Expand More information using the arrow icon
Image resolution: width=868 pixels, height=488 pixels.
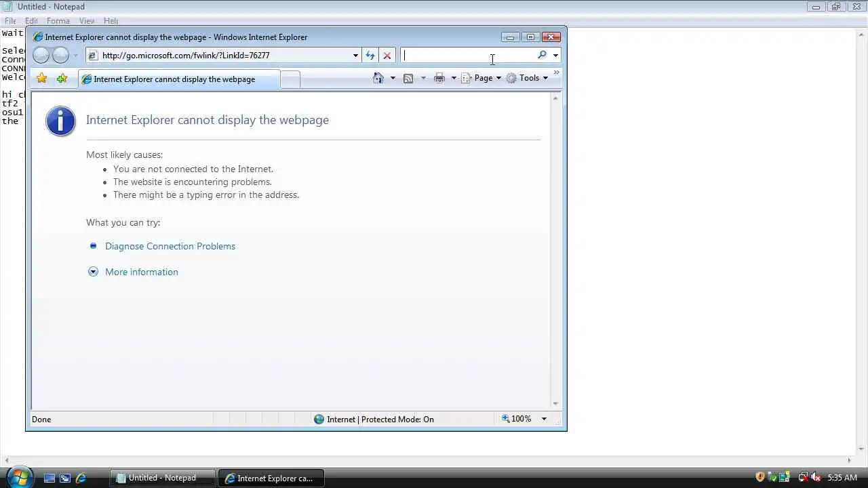94,272
